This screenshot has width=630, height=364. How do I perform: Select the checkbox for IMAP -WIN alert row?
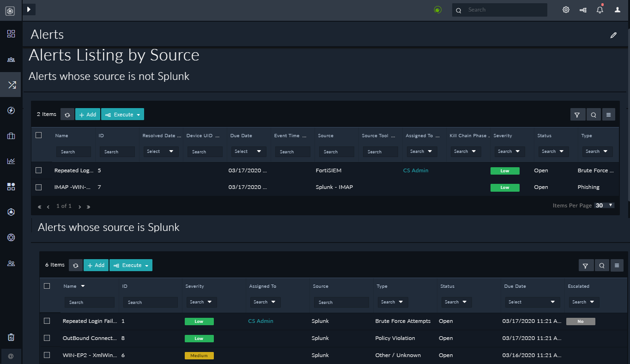[x=39, y=187]
